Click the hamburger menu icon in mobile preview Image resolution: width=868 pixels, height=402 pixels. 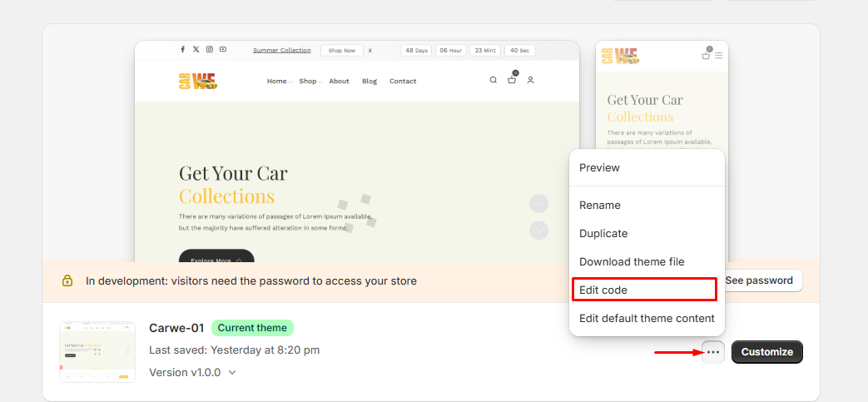pyautogui.click(x=719, y=56)
